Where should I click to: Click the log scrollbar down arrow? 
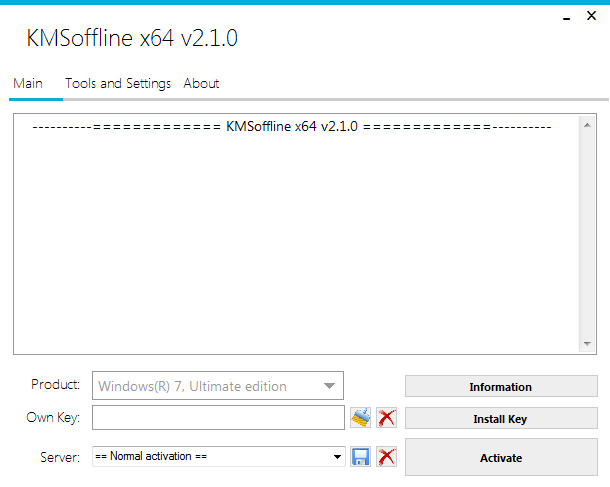click(587, 343)
